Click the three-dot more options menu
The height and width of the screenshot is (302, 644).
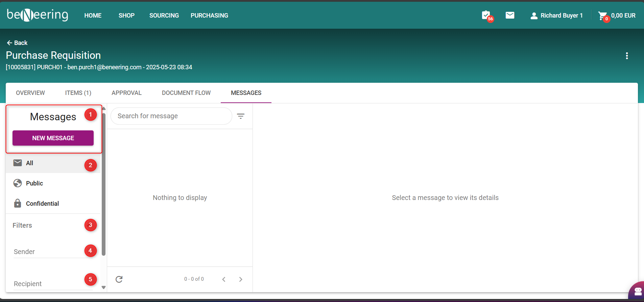click(627, 56)
